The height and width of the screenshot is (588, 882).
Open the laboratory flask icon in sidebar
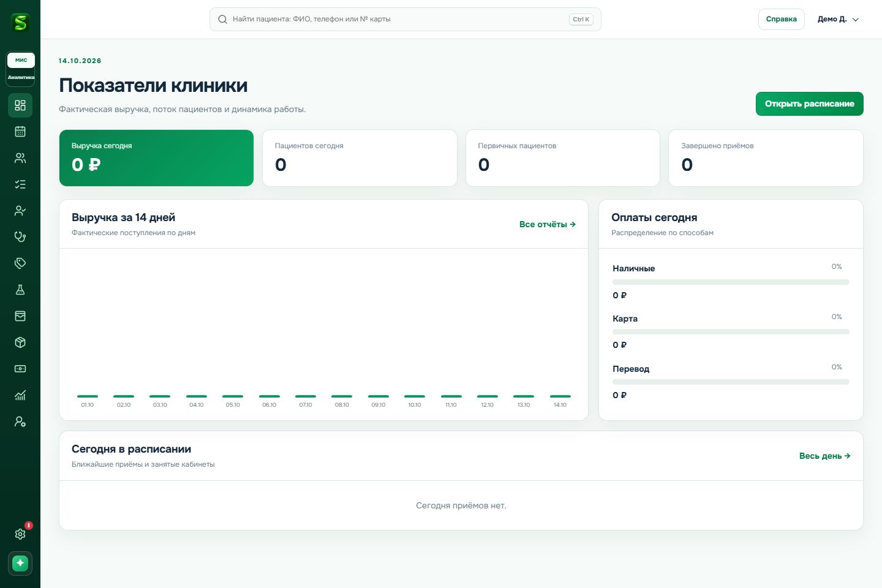pyautogui.click(x=20, y=290)
